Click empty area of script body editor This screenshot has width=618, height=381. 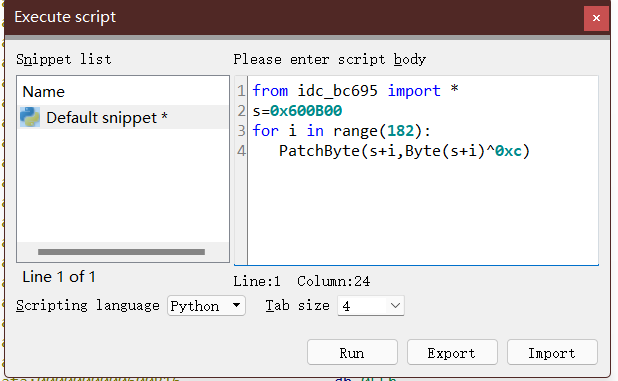tap(423, 213)
